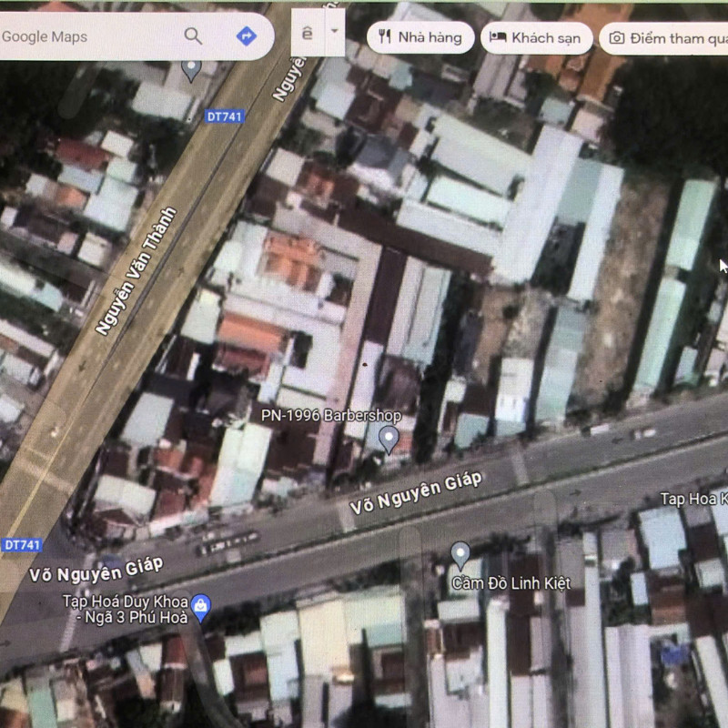Click the DT741 shield above the intersection

point(22,544)
